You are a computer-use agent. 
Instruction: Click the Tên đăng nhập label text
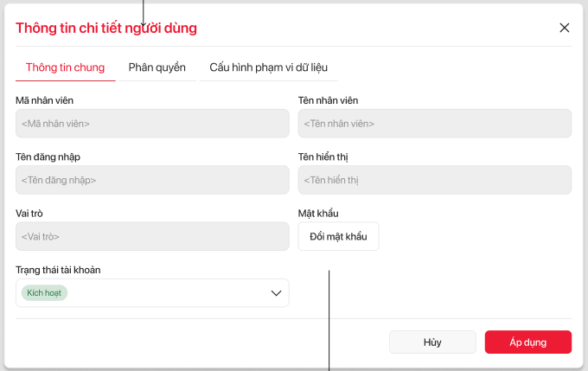(48, 157)
